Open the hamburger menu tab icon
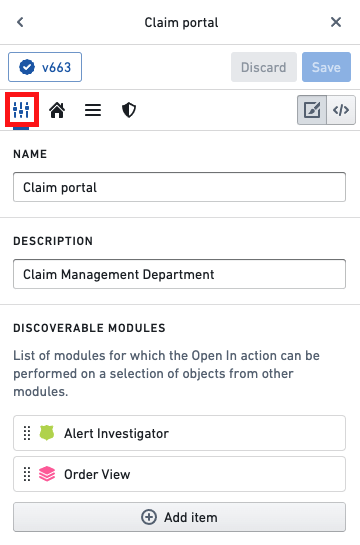 click(x=93, y=110)
